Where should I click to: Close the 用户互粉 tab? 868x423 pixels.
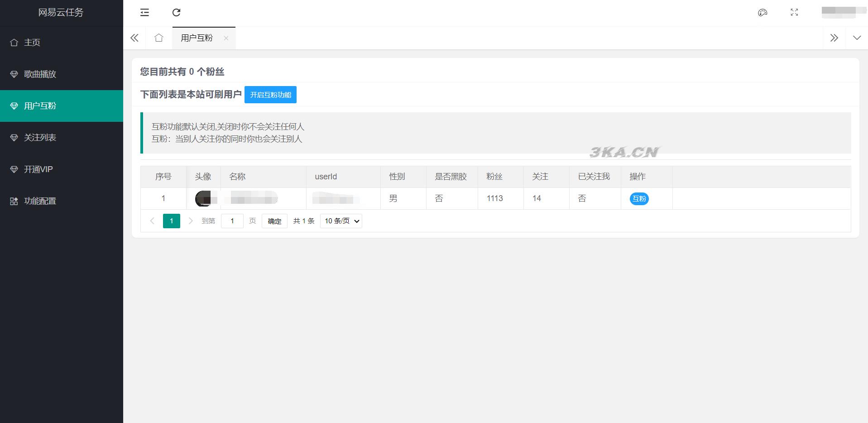[x=226, y=38]
